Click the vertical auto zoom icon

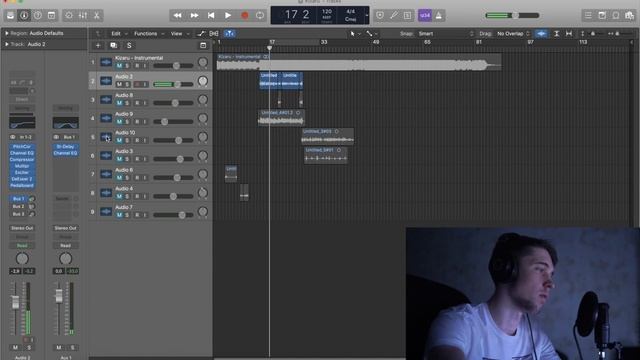(556, 33)
